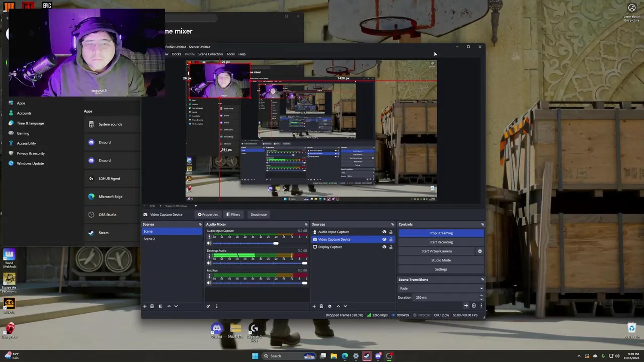Screen dimensions: 644x362
Task: Mute Mic/Aux speaker icon
Action: pyautogui.click(x=209, y=283)
